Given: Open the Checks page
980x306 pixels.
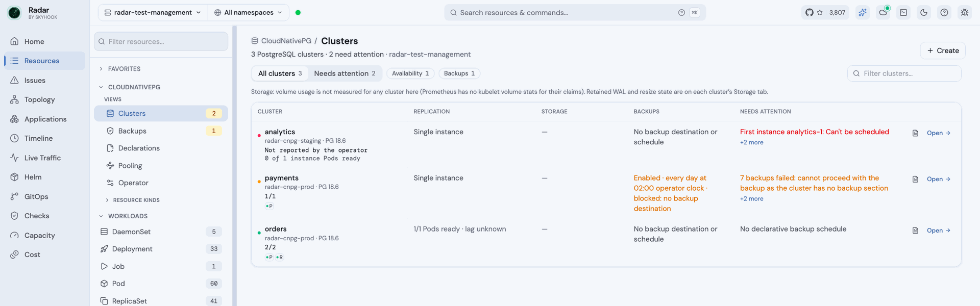Looking at the screenshot, I should [x=44, y=216].
